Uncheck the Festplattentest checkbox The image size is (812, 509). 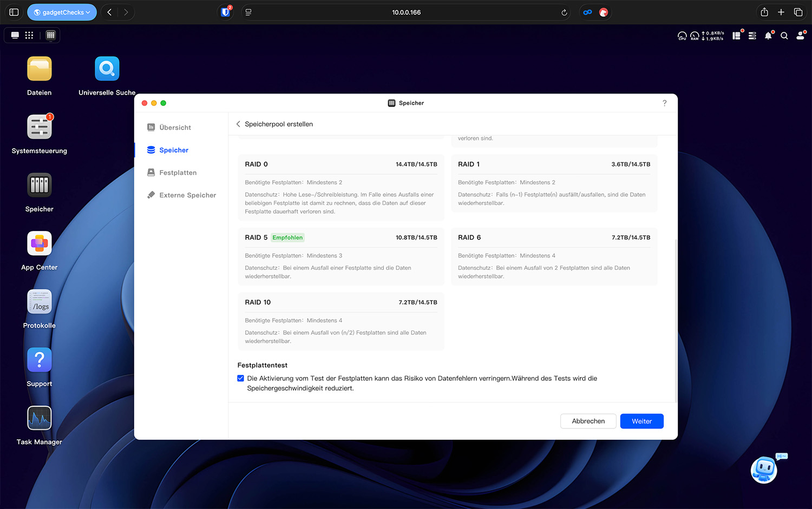(240, 379)
